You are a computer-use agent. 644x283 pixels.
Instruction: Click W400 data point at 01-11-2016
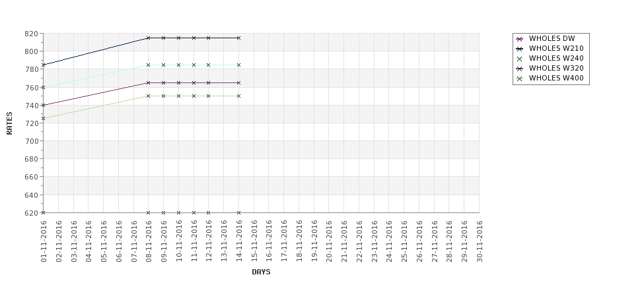[x=43, y=119]
